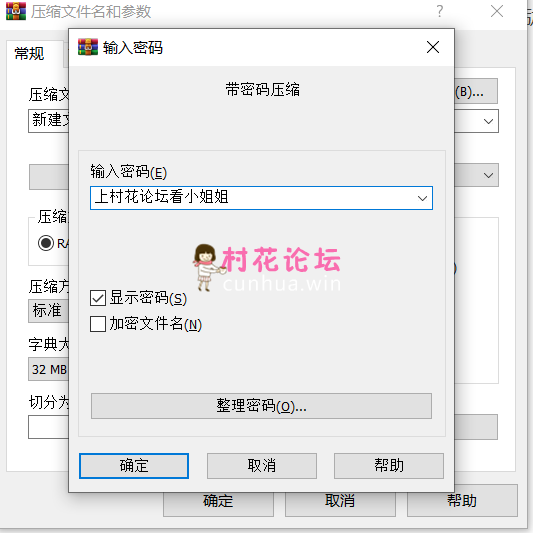533x533 pixels.
Task: Click the 32 MB dictionary size box
Action: point(48,369)
